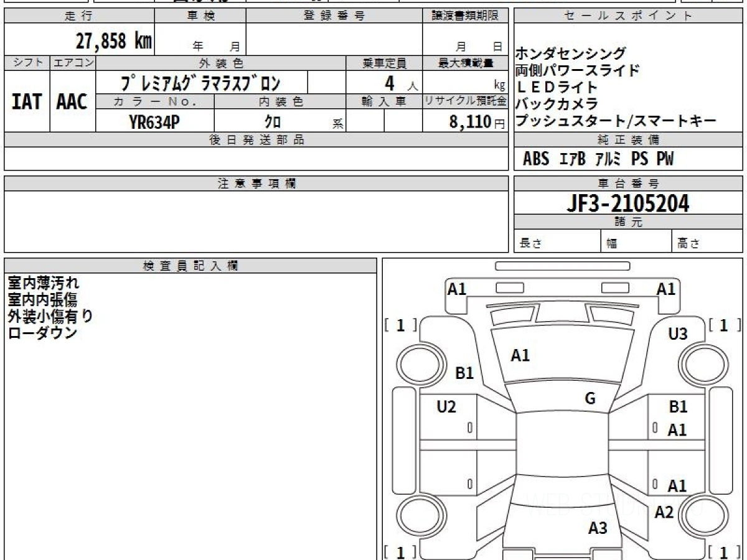
Task: Click the カラーNo. header
Action: 156,101
